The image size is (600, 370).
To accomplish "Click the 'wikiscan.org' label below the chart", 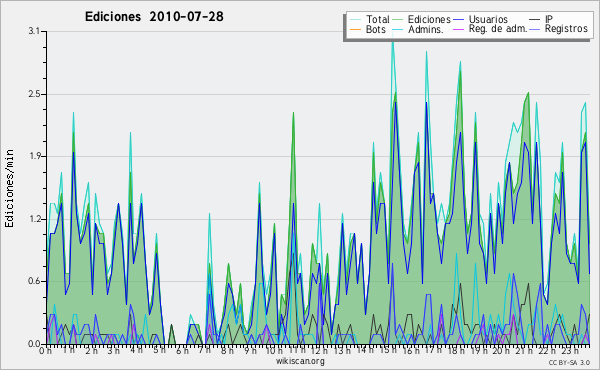I will (x=300, y=361).
